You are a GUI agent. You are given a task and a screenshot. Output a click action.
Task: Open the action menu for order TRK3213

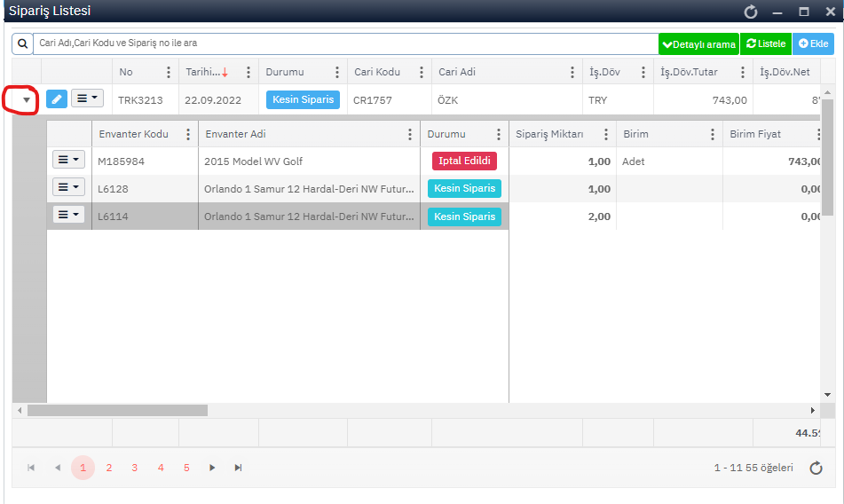(86, 99)
